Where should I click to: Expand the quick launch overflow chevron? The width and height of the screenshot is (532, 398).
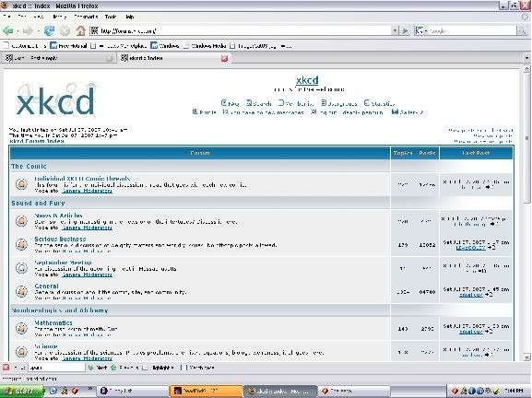90,389
